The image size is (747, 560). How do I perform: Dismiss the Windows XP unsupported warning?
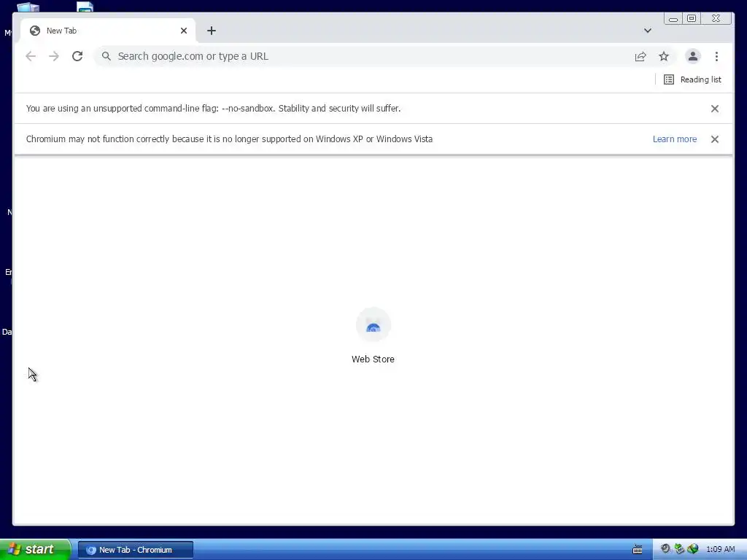pyautogui.click(x=715, y=139)
